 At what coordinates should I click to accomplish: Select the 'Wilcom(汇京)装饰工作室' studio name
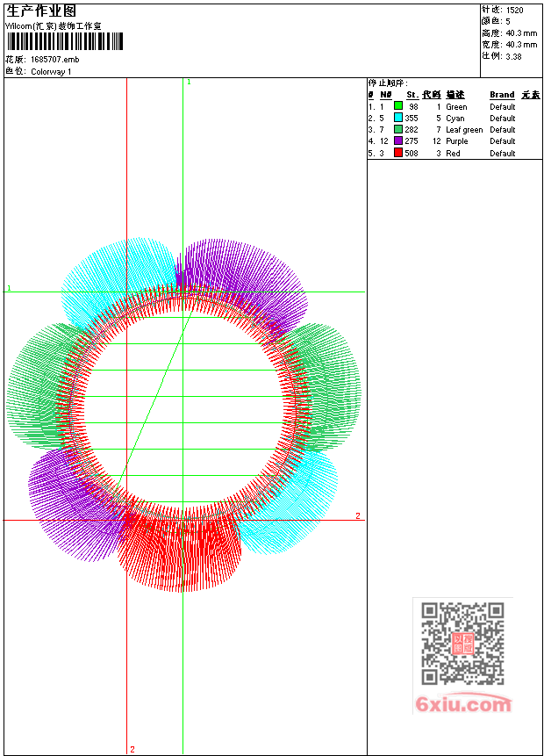click(53, 26)
